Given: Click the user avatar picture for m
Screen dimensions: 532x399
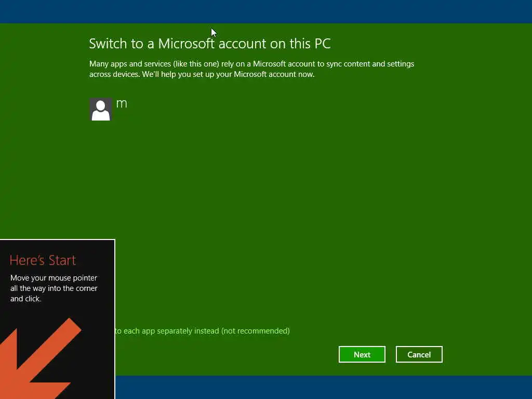Looking at the screenshot, I should (x=101, y=109).
